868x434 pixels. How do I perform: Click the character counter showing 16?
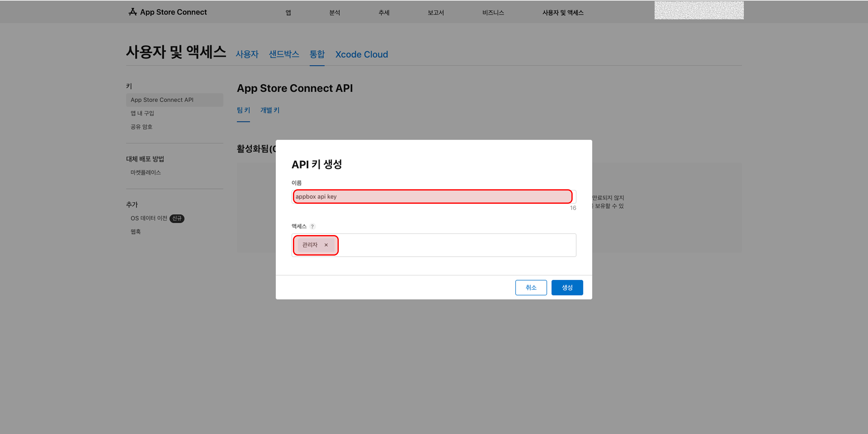coord(573,208)
